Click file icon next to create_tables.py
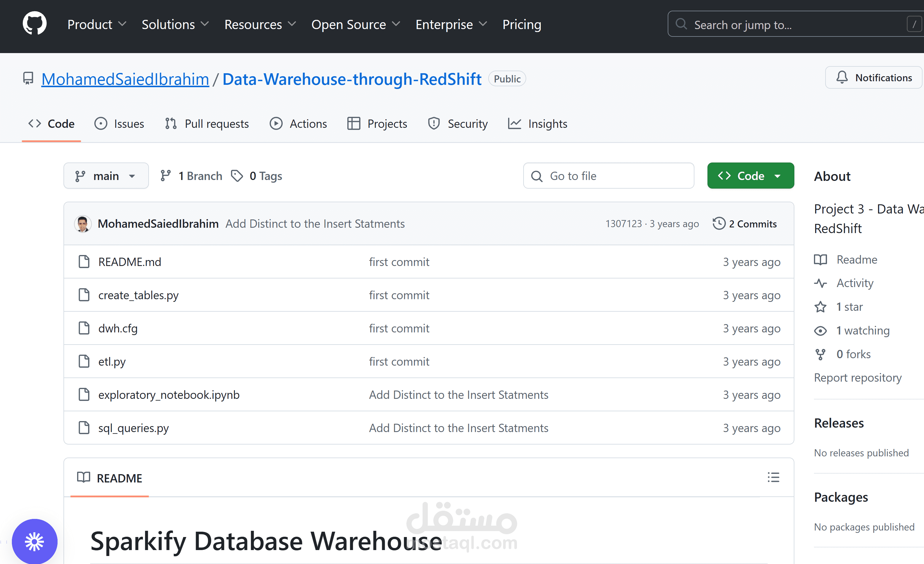924x564 pixels. coord(84,295)
